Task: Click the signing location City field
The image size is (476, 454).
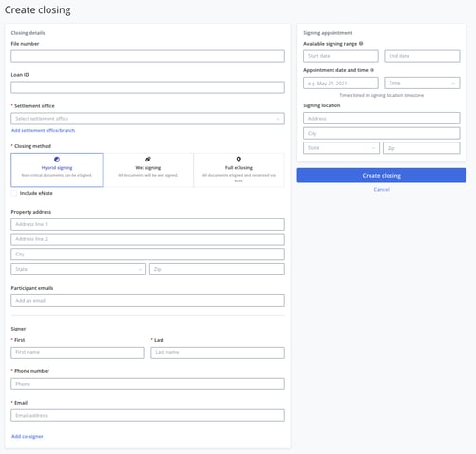Action: point(382,133)
